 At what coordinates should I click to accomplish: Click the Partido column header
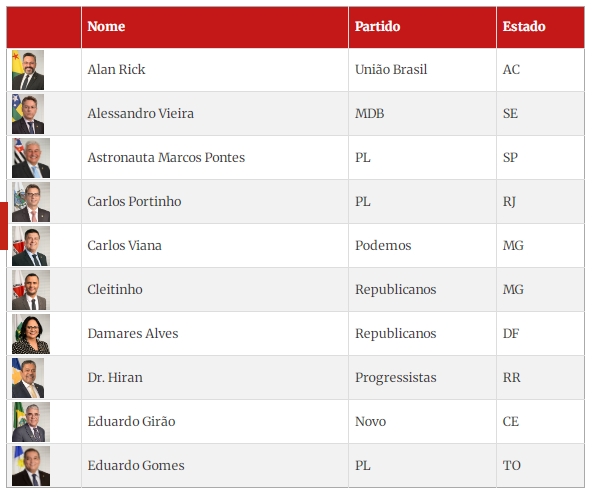click(x=377, y=26)
